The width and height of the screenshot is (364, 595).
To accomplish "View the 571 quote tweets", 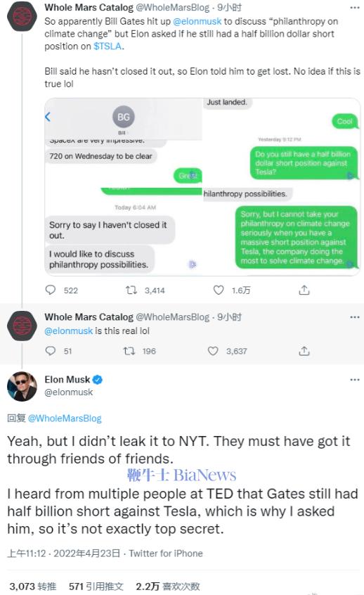I will click(96, 587).
